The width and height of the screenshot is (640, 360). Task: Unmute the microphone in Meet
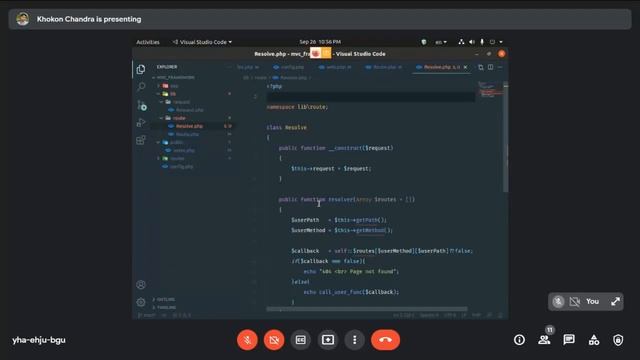click(247, 340)
